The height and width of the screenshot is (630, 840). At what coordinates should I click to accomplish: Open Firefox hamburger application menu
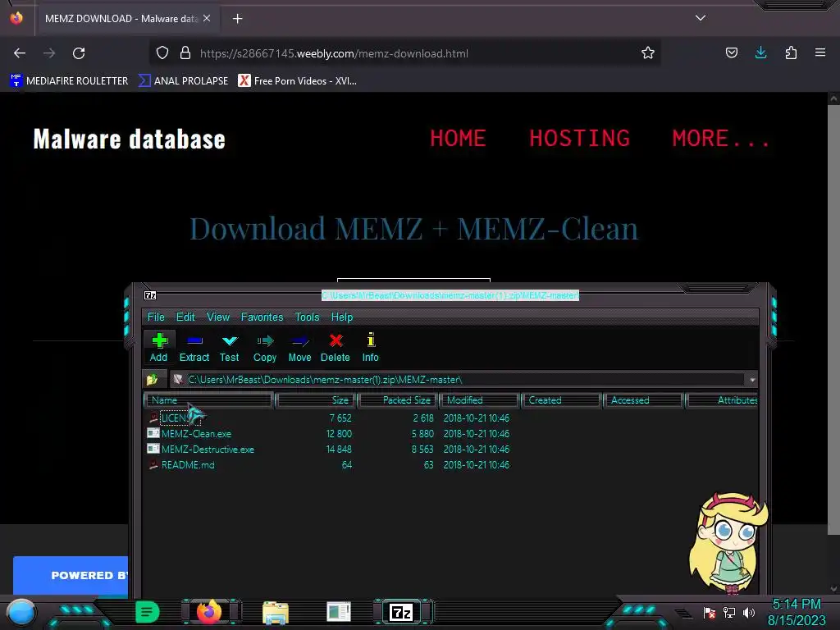click(820, 52)
